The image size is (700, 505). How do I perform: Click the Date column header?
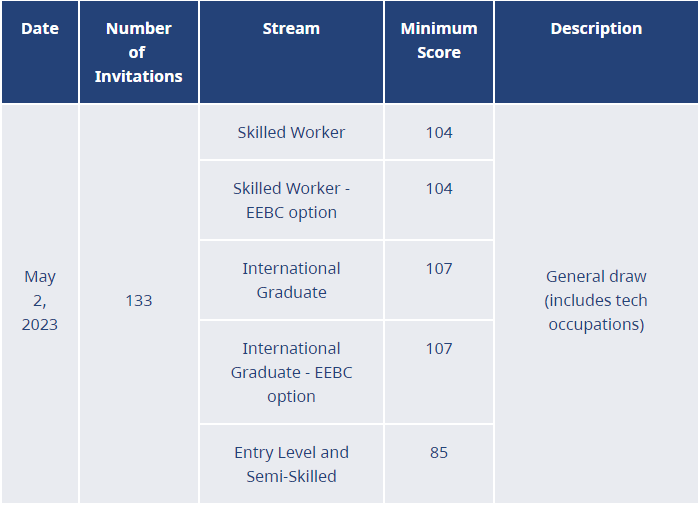[x=40, y=28]
